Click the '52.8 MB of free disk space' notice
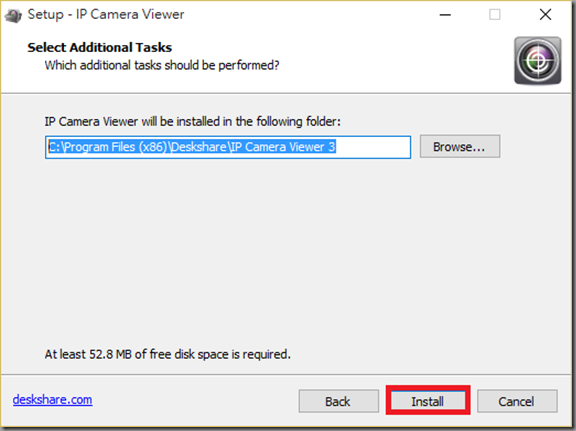 [x=168, y=354]
